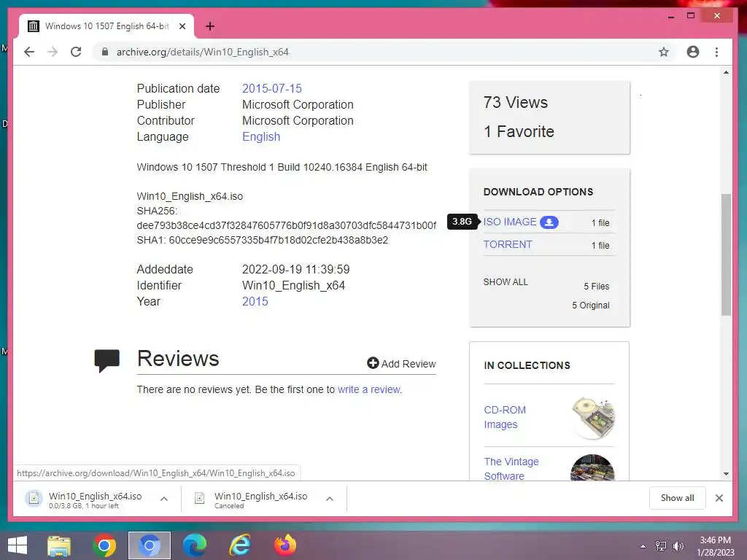
Task: Click the scrollbar up arrow
Action: tap(726, 72)
